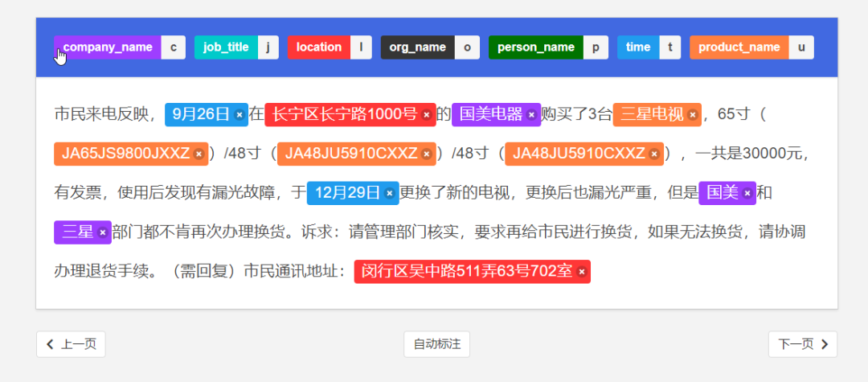The image size is (868, 382).
Task: Remove the 国美电器 company annotation
Action: pyautogui.click(x=531, y=115)
